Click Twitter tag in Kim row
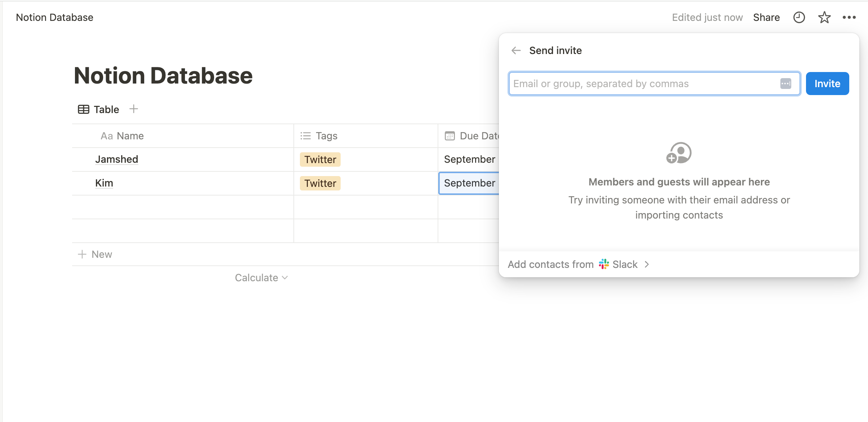The width and height of the screenshot is (868, 422). pos(320,183)
